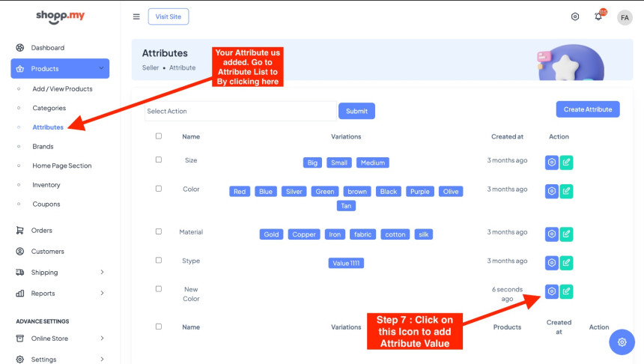
Task: Click the settings icon in top bar
Action: click(x=575, y=16)
